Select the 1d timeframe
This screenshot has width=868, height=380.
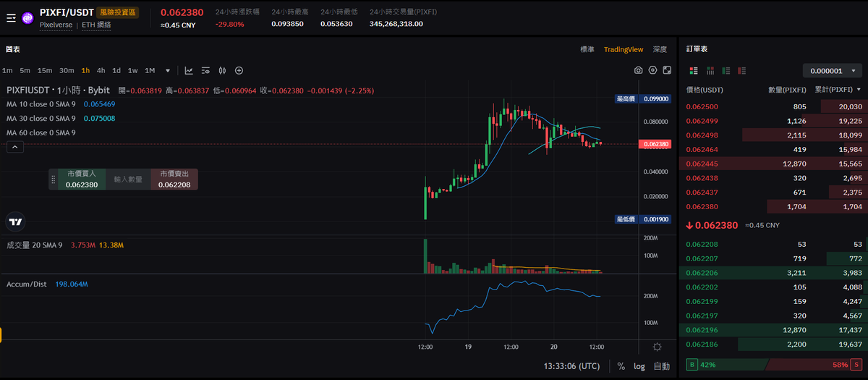coord(116,70)
